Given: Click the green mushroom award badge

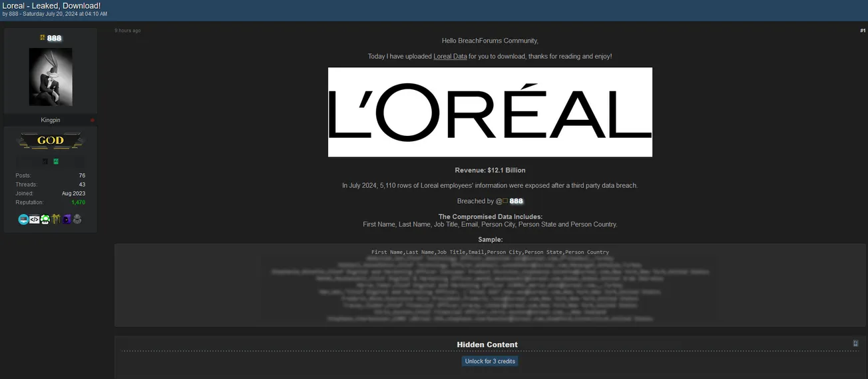Looking at the screenshot, I should click(x=45, y=219).
